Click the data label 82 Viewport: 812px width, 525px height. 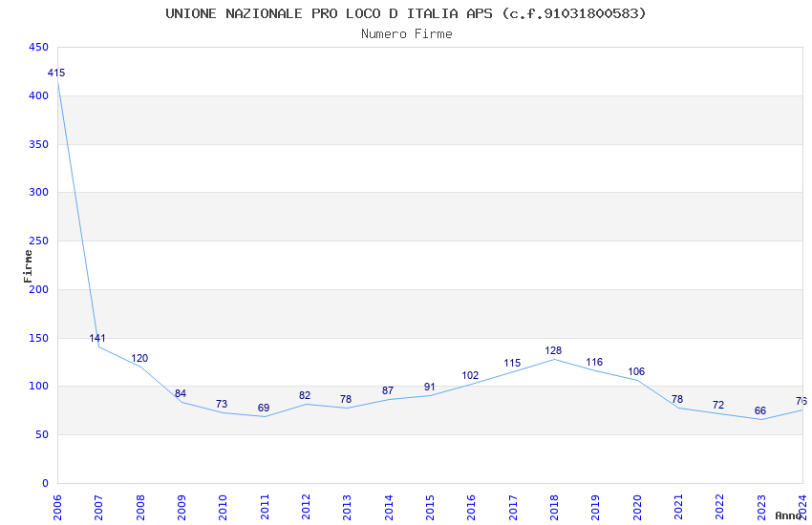click(305, 396)
